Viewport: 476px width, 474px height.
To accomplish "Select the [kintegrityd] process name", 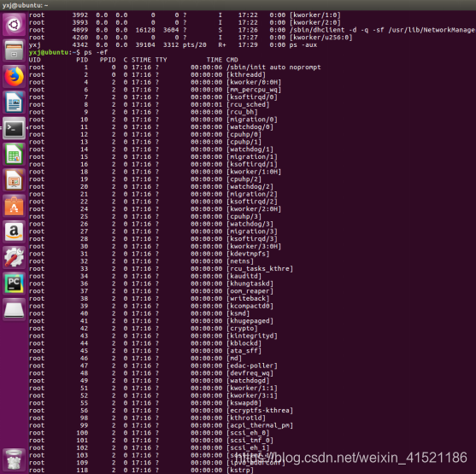I will [x=251, y=336].
